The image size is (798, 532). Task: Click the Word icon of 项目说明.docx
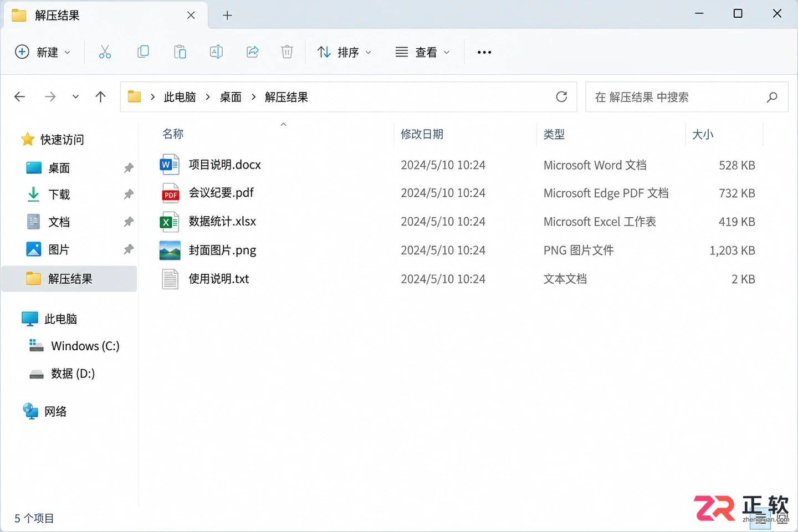[170, 165]
